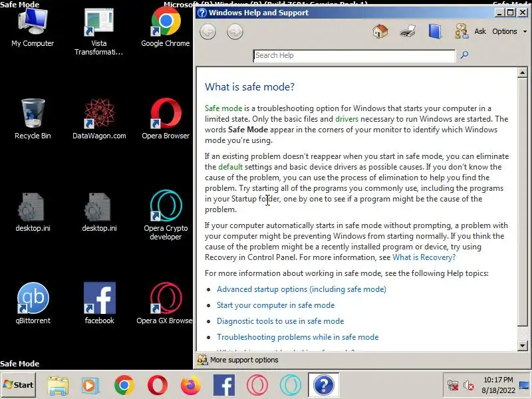
Task: Select the My Computer desktop icon
Action: coord(33,28)
